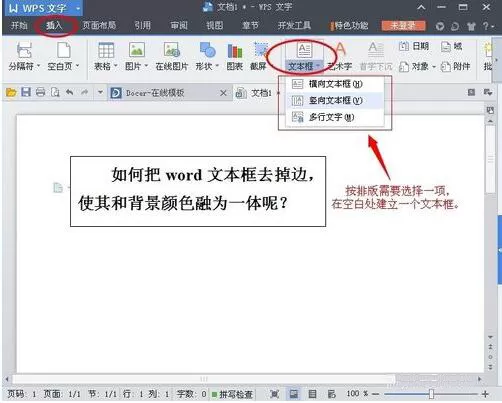Choose 多行文字(M) from the menu

(335, 117)
